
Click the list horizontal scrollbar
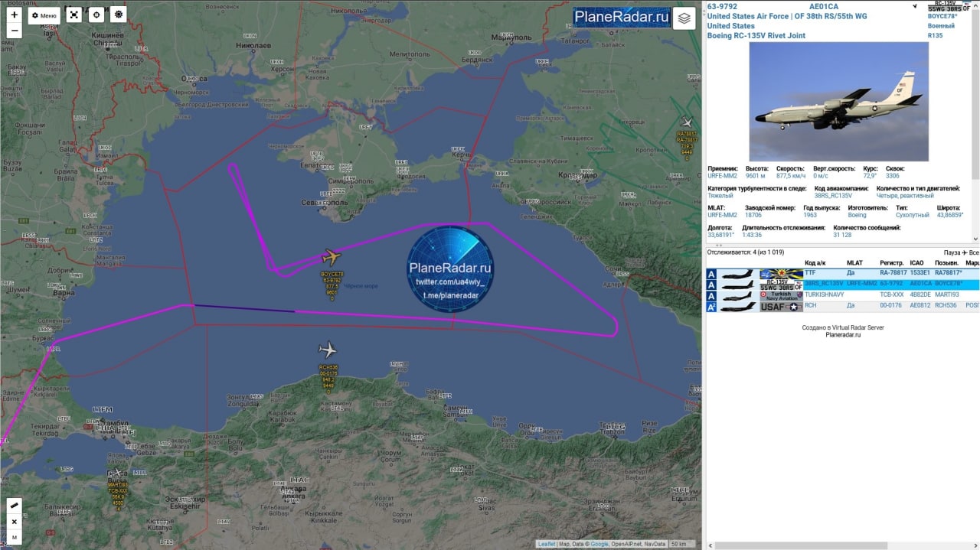coord(800,545)
